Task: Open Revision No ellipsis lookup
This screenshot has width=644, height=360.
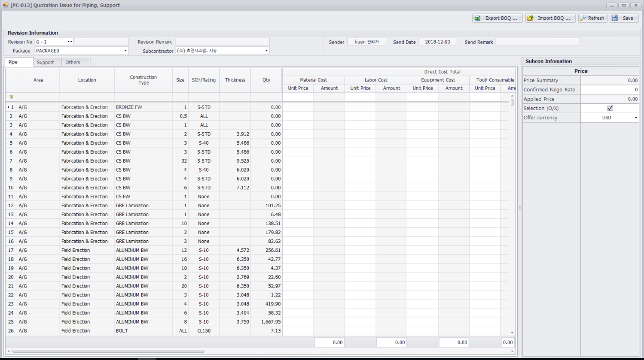Action: click(x=70, y=42)
